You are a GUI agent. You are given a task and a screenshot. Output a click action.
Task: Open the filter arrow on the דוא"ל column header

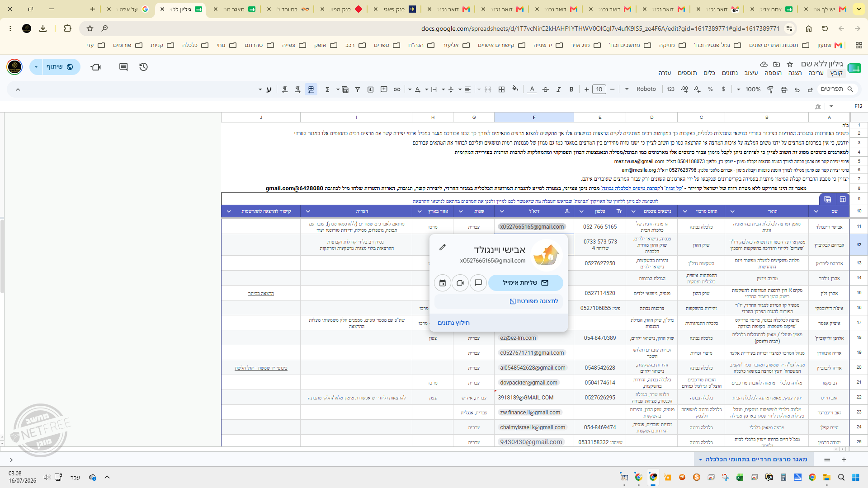point(502,211)
